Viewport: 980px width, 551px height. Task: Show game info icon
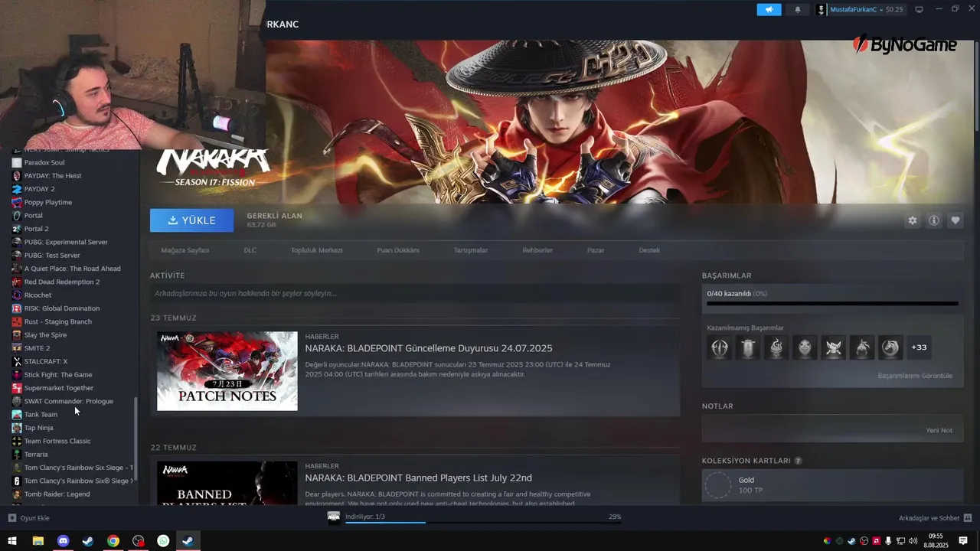tap(934, 220)
